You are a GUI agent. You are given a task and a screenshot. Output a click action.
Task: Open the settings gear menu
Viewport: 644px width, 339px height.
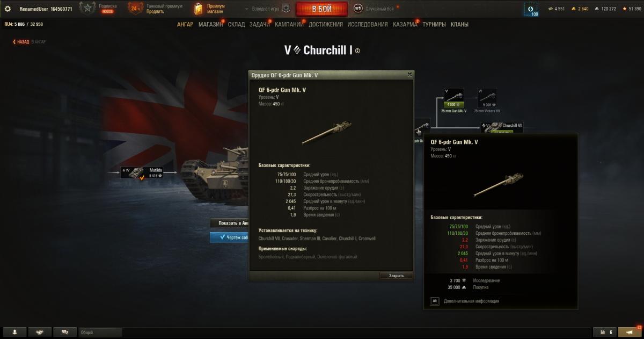click(x=8, y=9)
